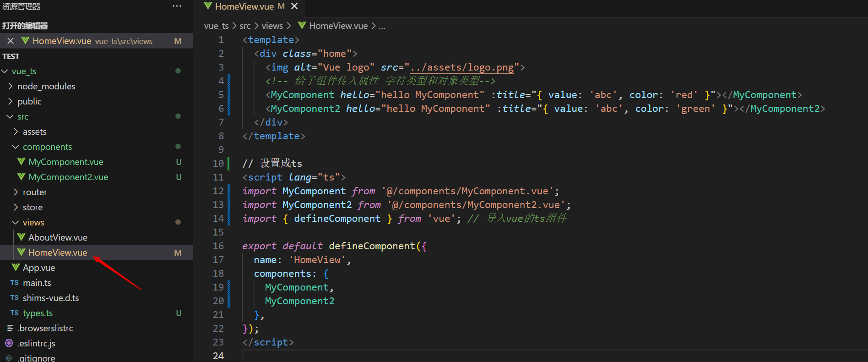The height and width of the screenshot is (362, 868).
Task: Click the TS icon of main.ts
Action: [15, 283]
